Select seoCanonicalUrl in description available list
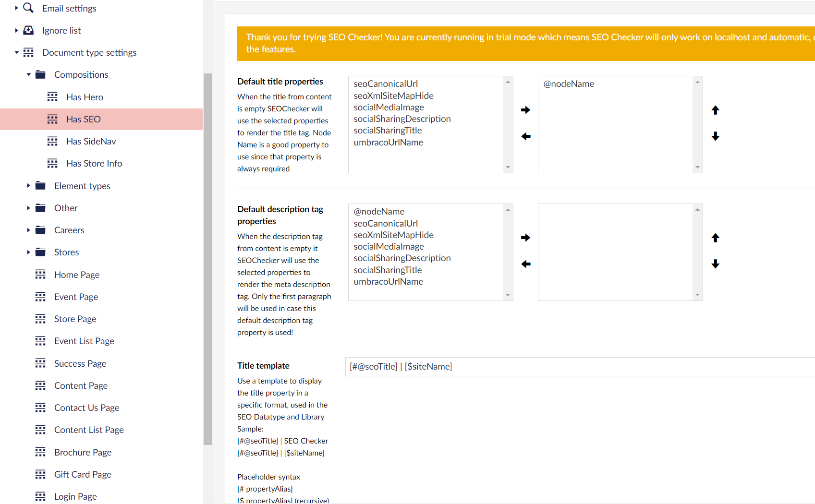Viewport: 815px width, 504px height. pyautogui.click(x=386, y=223)
